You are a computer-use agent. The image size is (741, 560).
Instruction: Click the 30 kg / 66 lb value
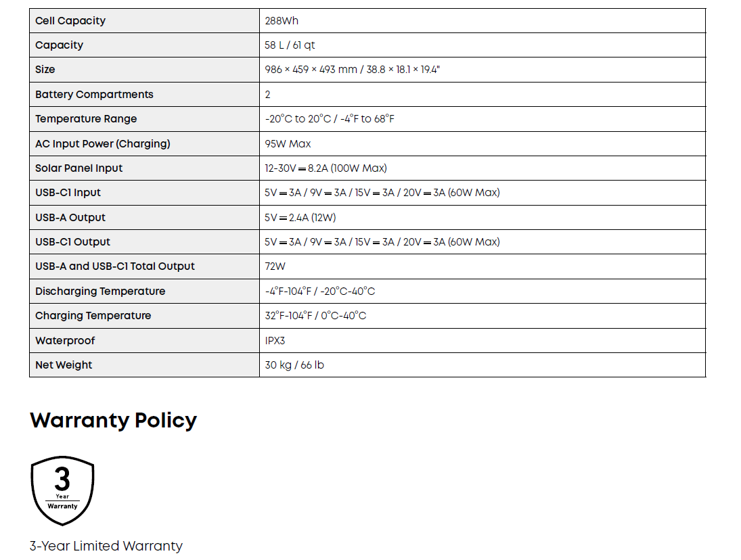click(294, 365)
